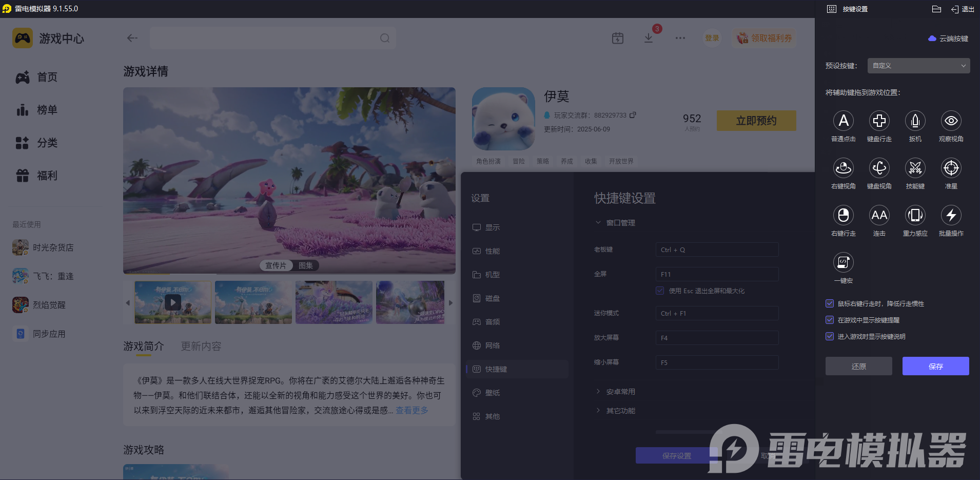Click the 还原 reset button
This screenshot has width=980, height=480.
coord(859,366)
